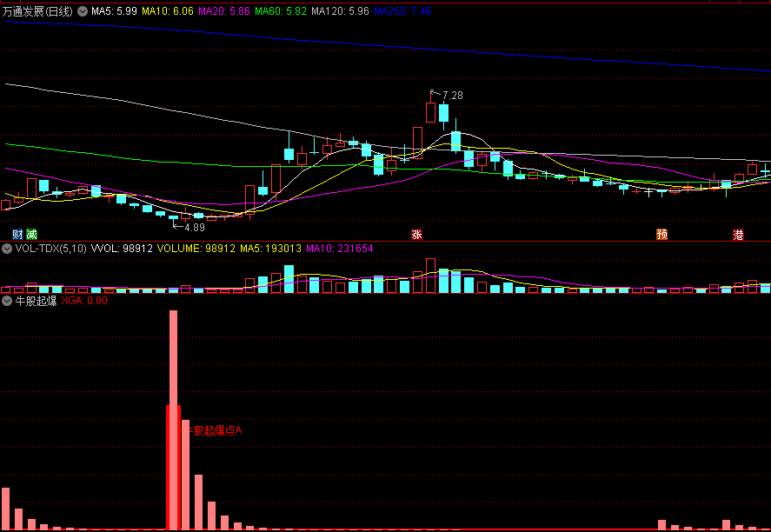Open the VOL-TDX indicator dropdown arrow
The image size is (771, 532).
(x=7, y=249)
